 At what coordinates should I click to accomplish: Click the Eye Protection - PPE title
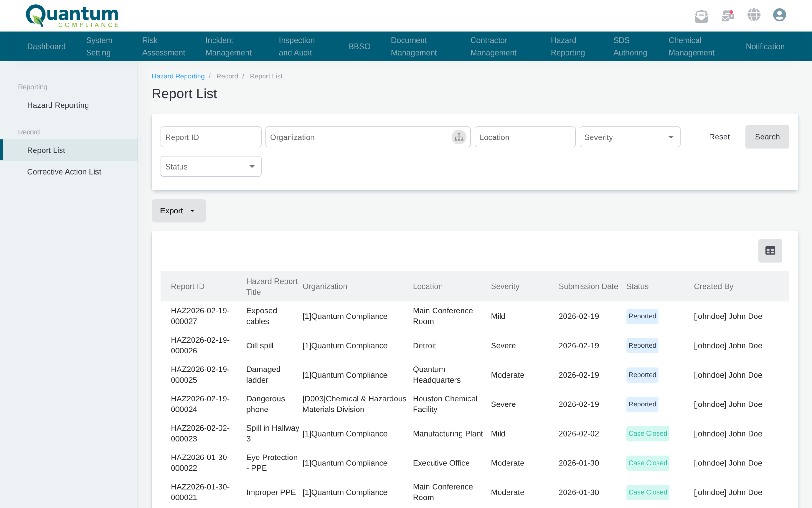[x=272, y=463]
